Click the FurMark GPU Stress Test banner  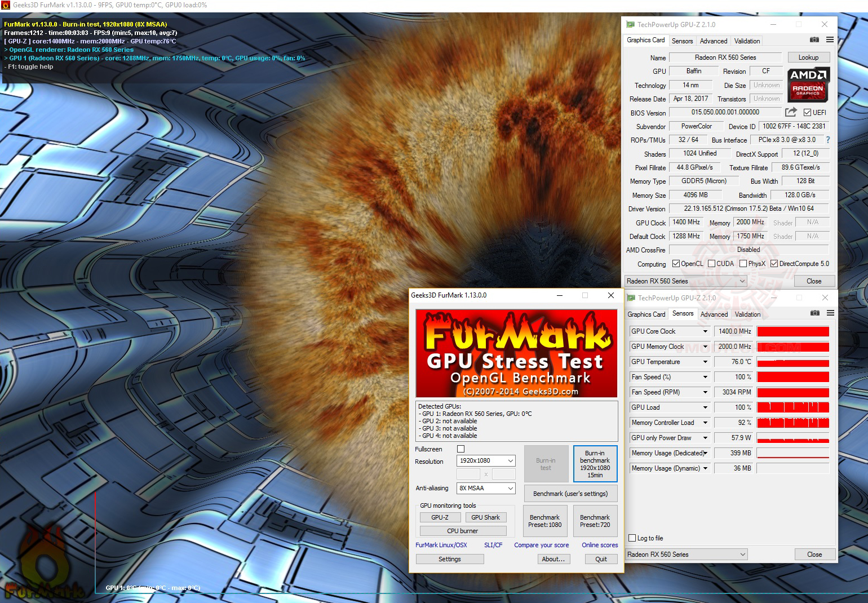pos(517,353)
